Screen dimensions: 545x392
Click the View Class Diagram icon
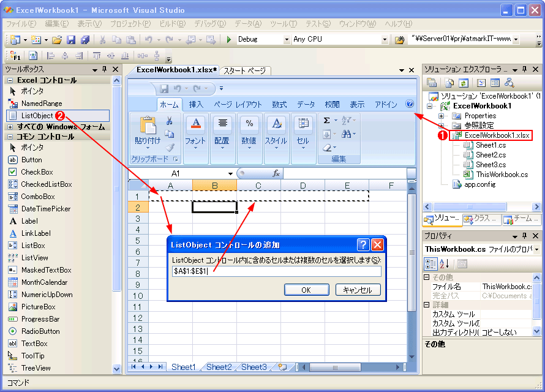(509, 83)
